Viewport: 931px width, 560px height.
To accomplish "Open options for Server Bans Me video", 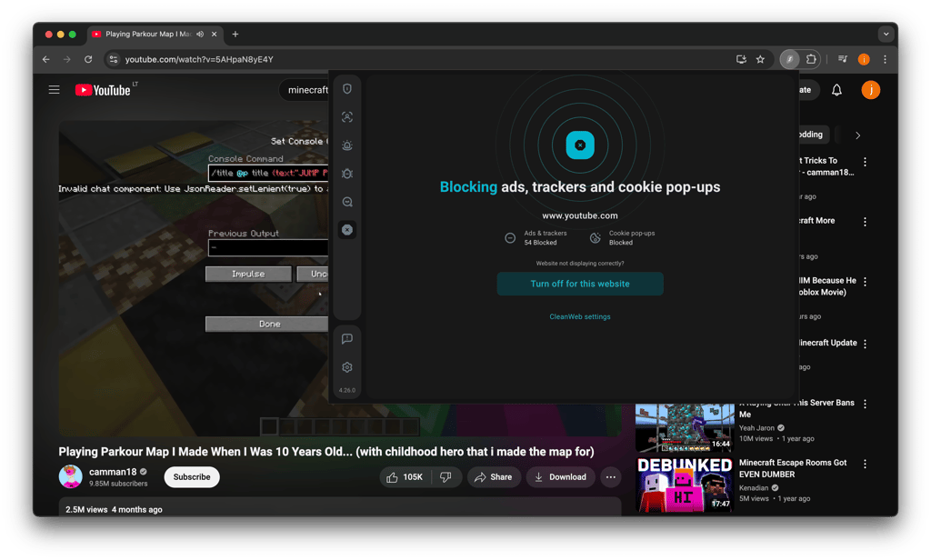I will tap(866, 404).
